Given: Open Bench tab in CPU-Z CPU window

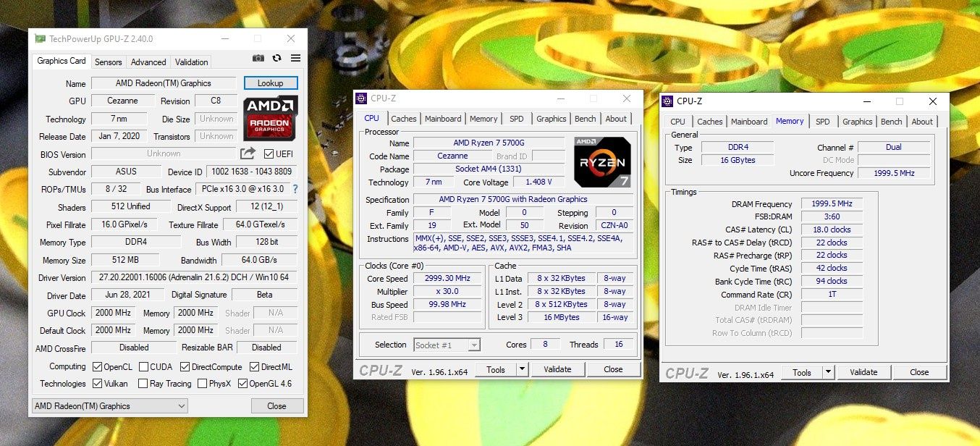Looking at the screenshot, I should pyautogui.click(x=586, y=119).
